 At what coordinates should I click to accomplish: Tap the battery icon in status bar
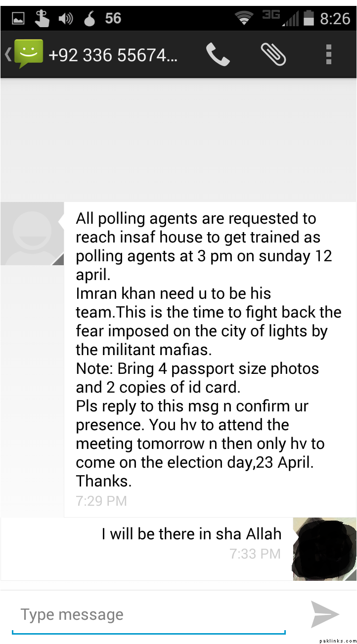pos(309,19)
